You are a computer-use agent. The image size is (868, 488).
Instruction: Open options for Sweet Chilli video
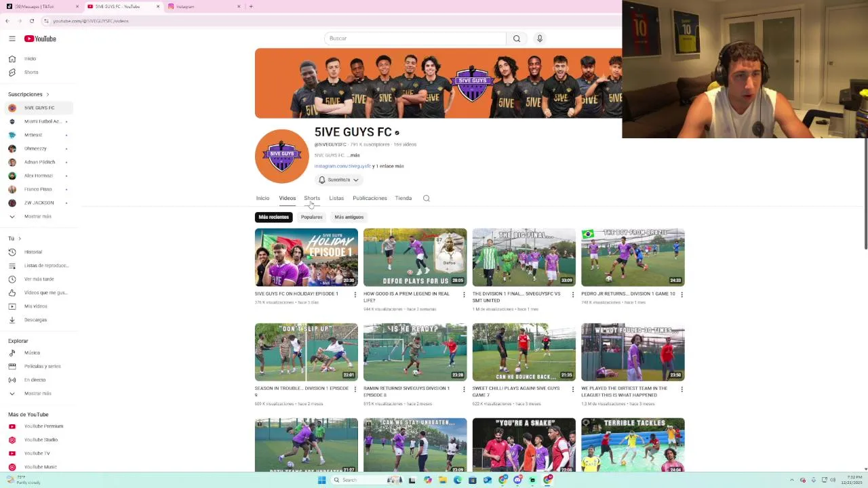[x=572, y=389]
